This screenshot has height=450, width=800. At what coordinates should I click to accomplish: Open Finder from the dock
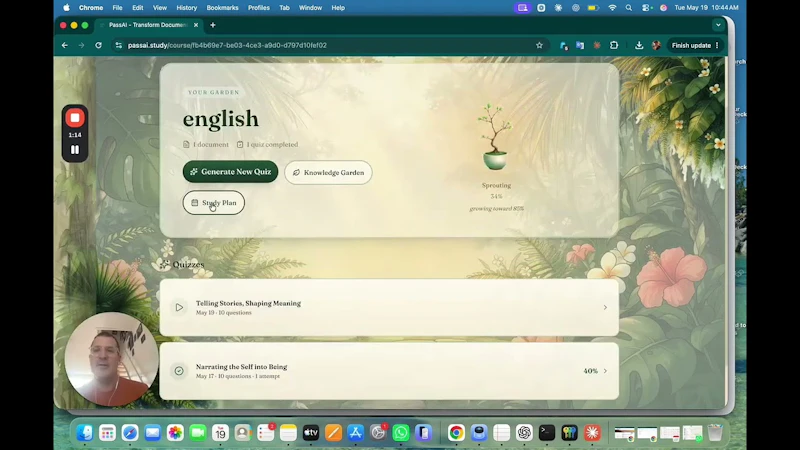[x=85, y=433]
